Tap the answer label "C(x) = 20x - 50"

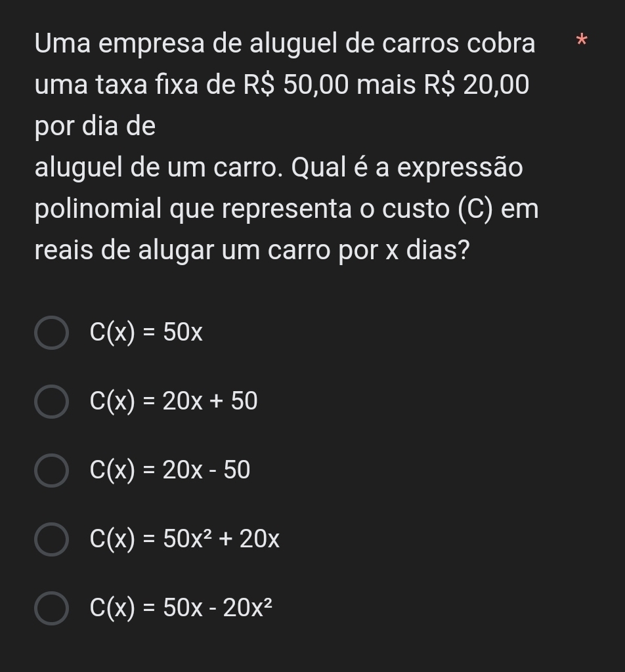170,471
